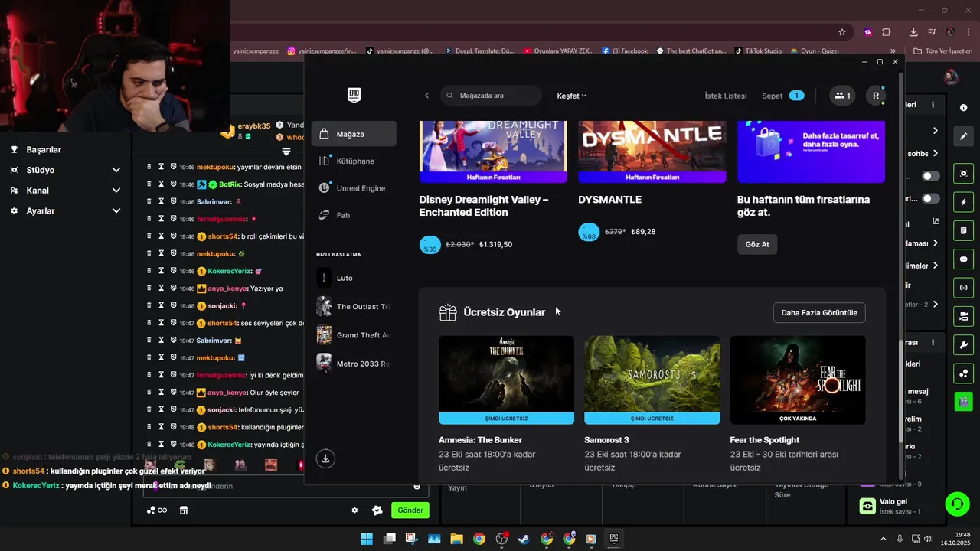Screen dimensions: 980x551
Task: Click the notes page icon in right toolbar
Action: click(x=964, y=230)
